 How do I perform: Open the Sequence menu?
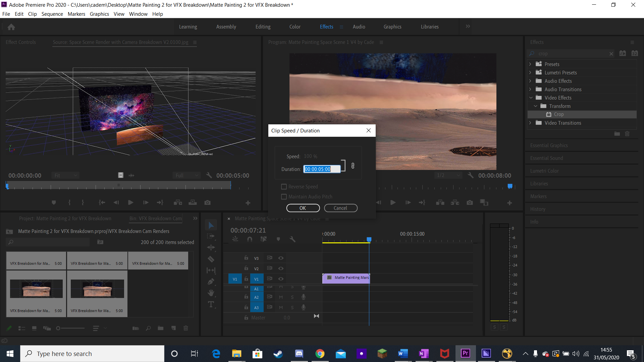tap(52, 14)
